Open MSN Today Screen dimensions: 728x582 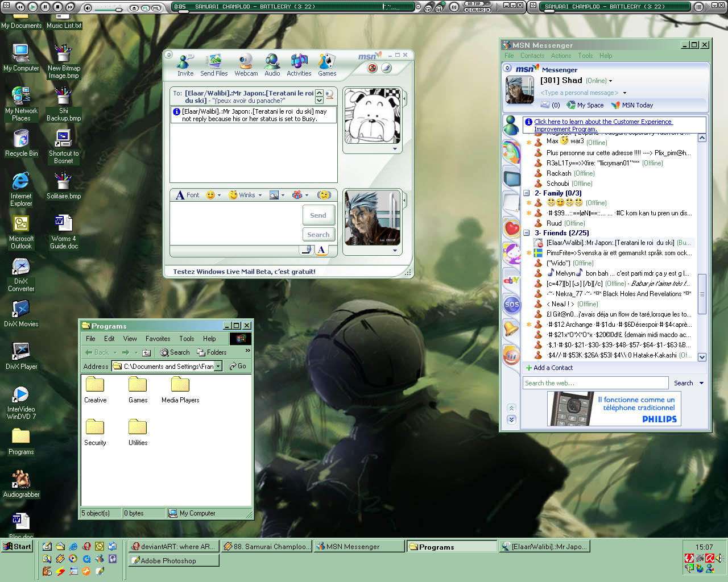[632, 105]
